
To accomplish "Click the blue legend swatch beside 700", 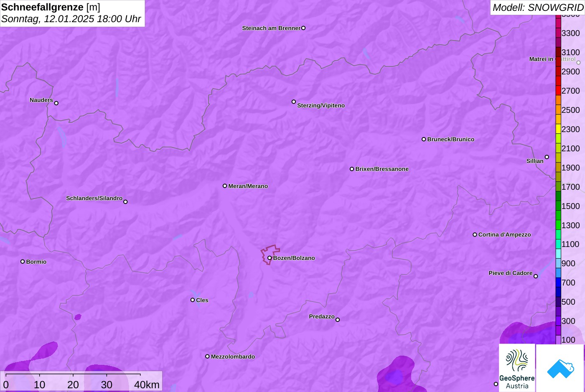I will click(558, 283).
